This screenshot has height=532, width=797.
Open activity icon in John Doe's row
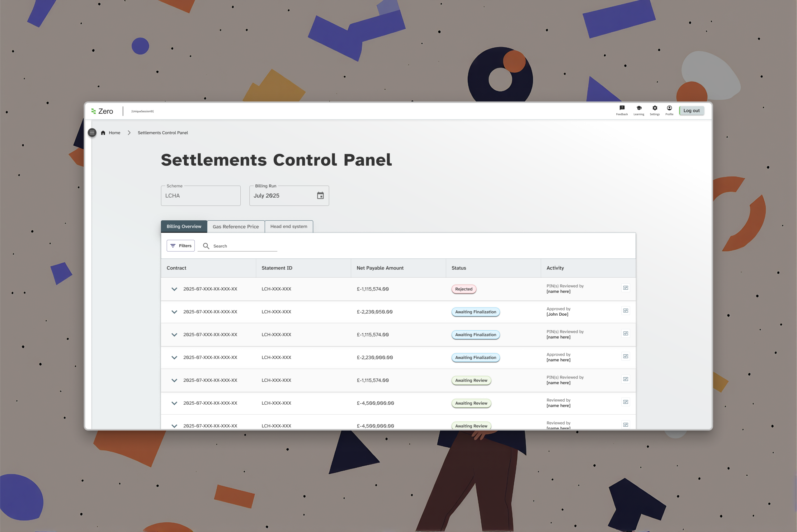click(x=625, y=311)
